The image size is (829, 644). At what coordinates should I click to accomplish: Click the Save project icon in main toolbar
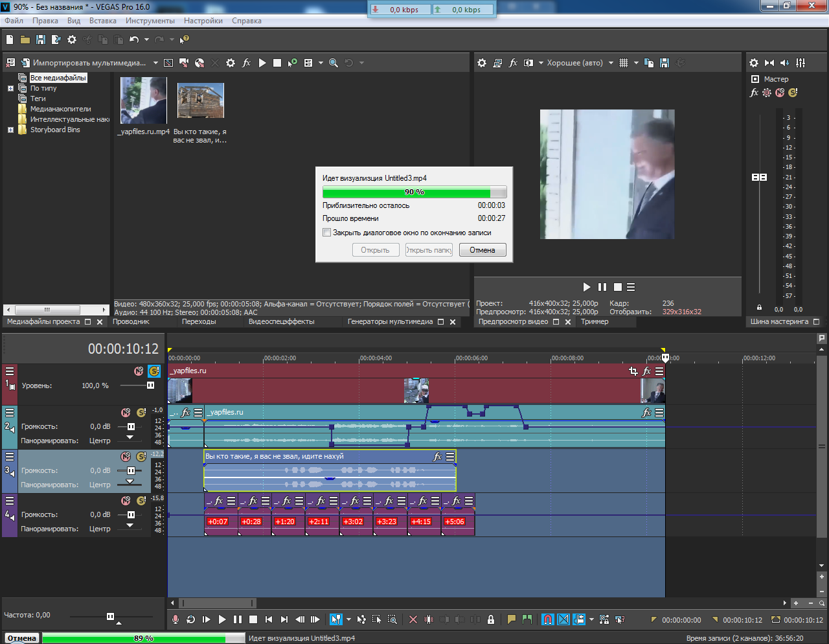coord(40,40)
